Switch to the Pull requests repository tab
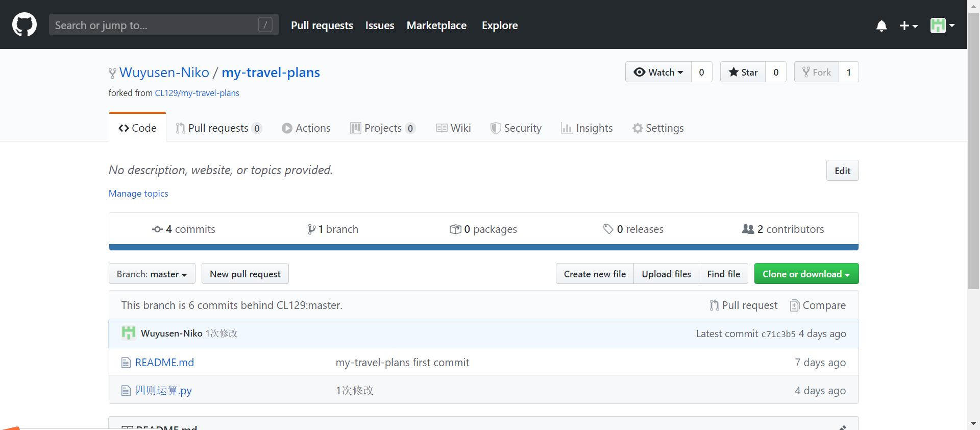The height and width of the screenshot is (430, 980). click(x=218, y=128)
